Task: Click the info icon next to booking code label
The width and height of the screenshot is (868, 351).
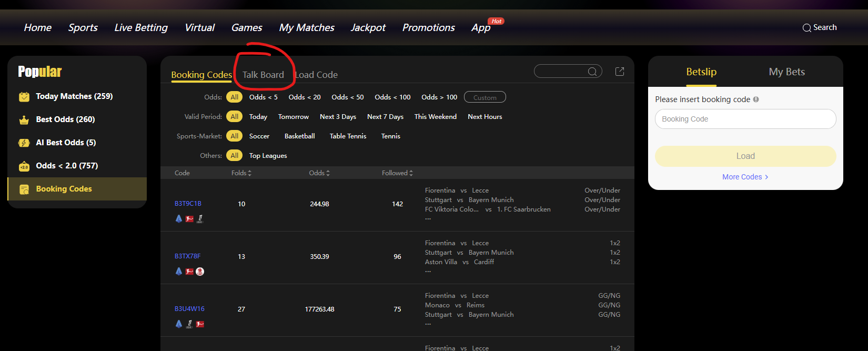Action: click(756, 99)
